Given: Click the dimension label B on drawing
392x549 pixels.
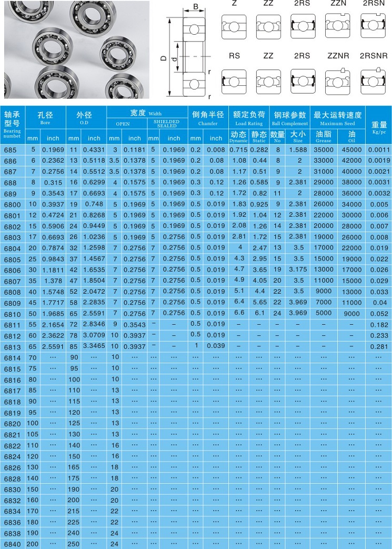Looking at the screenshot, I should (x=196, y=7).
